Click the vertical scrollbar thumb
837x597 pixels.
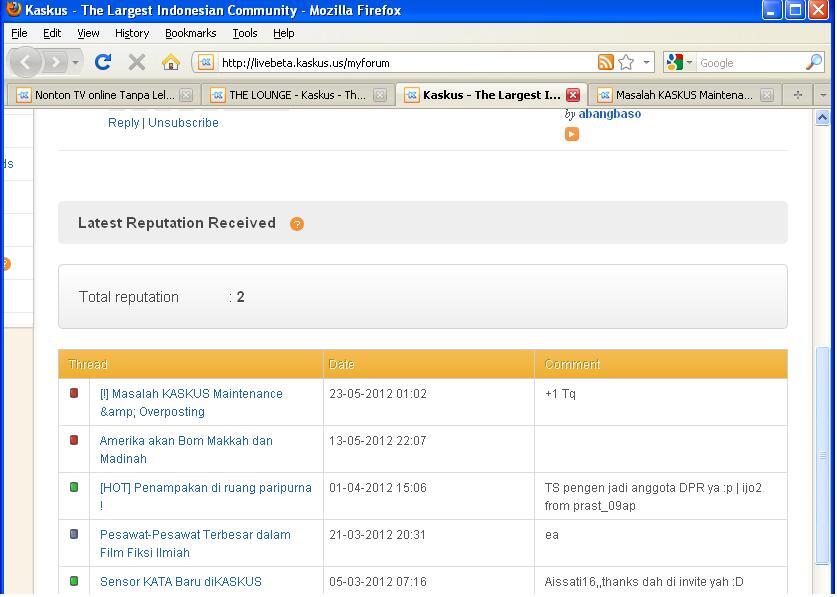coord(823,455)
